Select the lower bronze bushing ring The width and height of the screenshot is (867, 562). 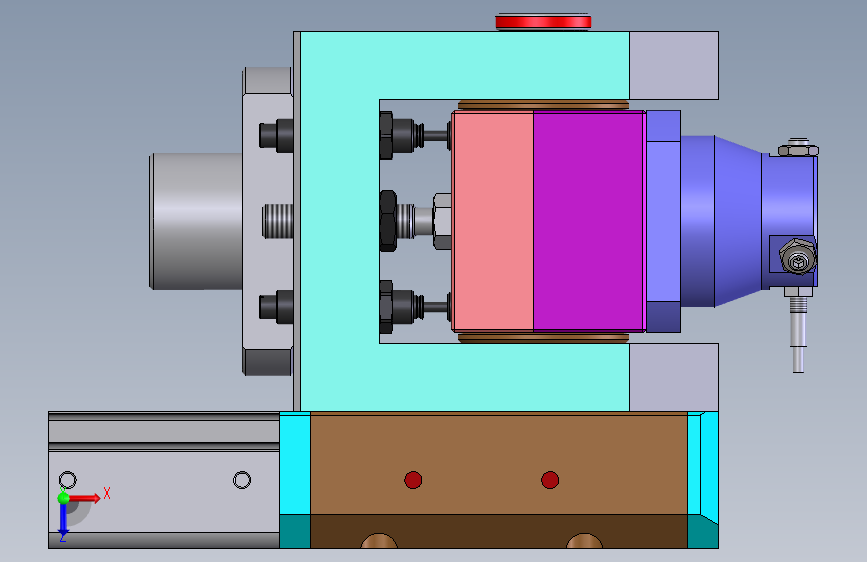click(x=544, y=337)
